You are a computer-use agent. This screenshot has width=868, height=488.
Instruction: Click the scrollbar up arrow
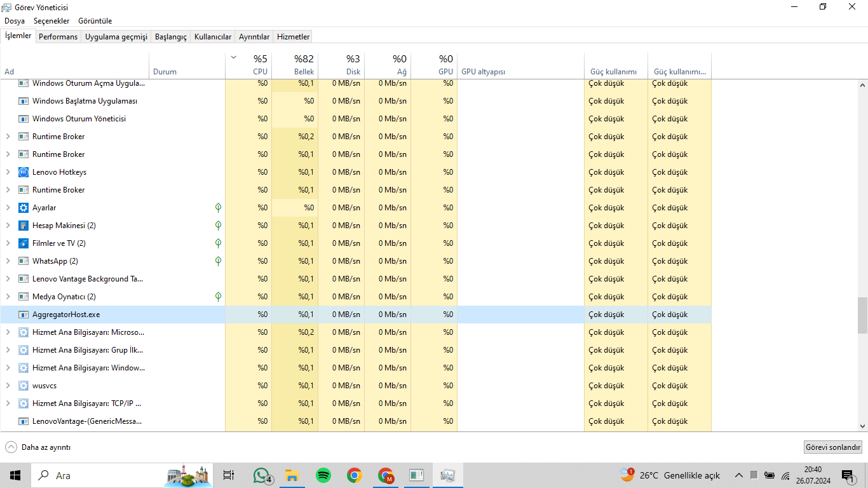click(862, 85)
